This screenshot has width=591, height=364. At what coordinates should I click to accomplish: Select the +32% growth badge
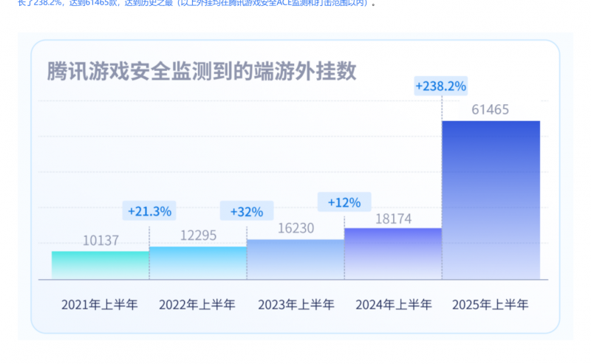(247, 211)
